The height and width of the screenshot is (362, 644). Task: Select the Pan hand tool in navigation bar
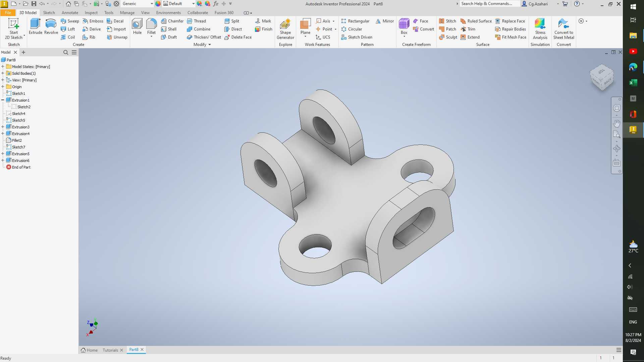(616, 123)
